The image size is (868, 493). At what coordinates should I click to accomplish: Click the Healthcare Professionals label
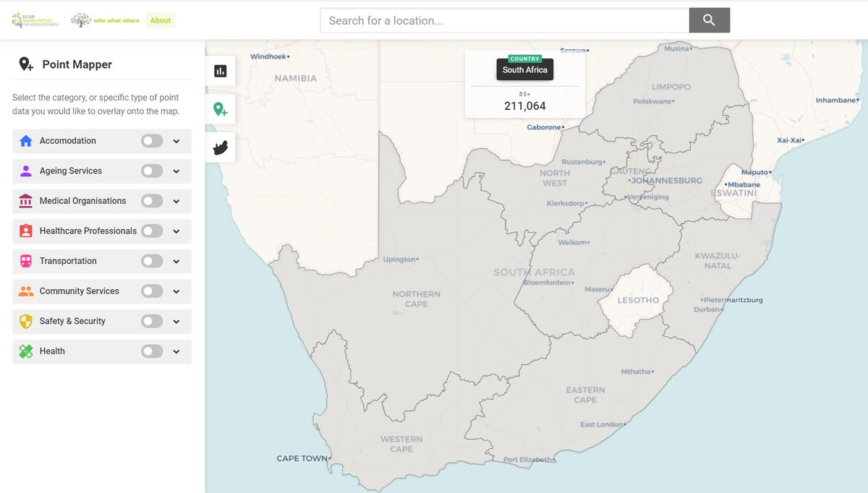click(88, 231)
